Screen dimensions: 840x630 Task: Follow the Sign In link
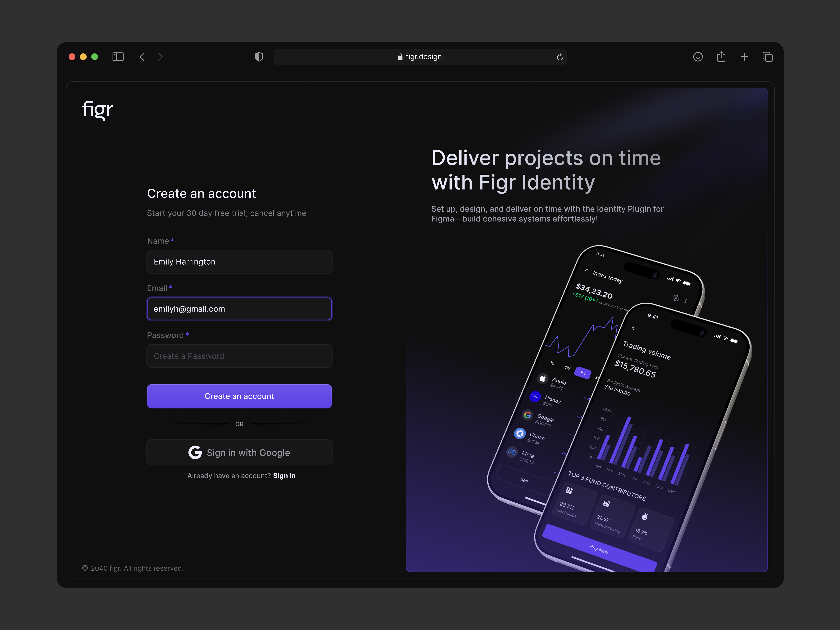click(x=284, y=476)
